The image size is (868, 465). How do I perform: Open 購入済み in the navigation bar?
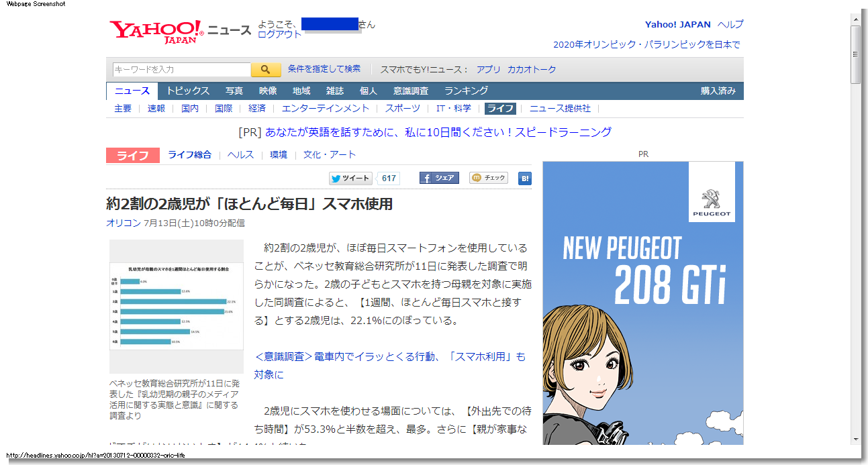click(718, 91)
